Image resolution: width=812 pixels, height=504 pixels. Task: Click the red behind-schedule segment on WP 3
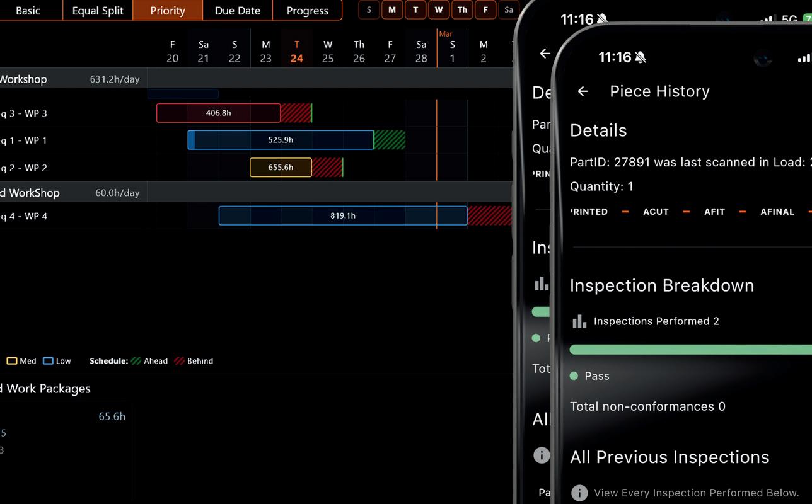click(296, 113)
